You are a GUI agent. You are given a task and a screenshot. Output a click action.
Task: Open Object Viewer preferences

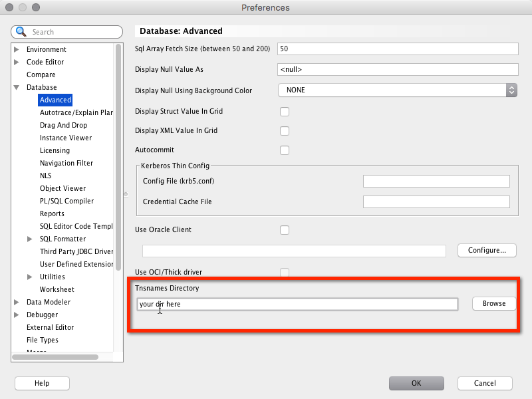(x=63, y=188)
